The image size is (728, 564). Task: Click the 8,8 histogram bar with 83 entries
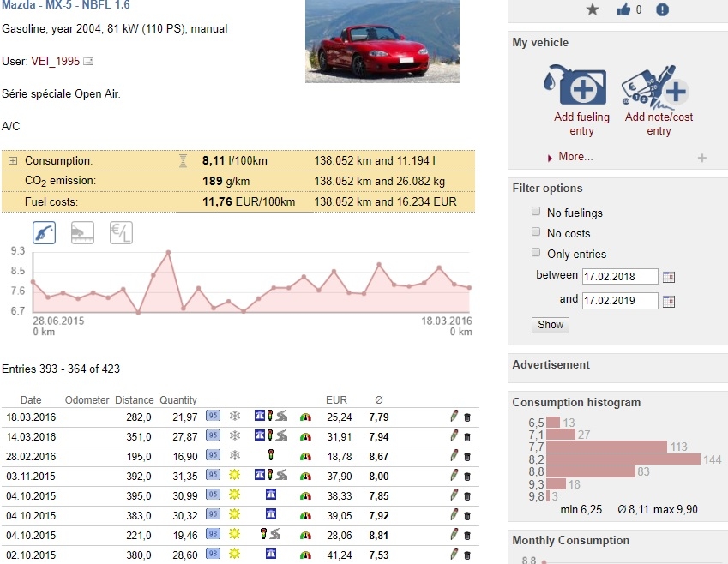pos(591,471)
